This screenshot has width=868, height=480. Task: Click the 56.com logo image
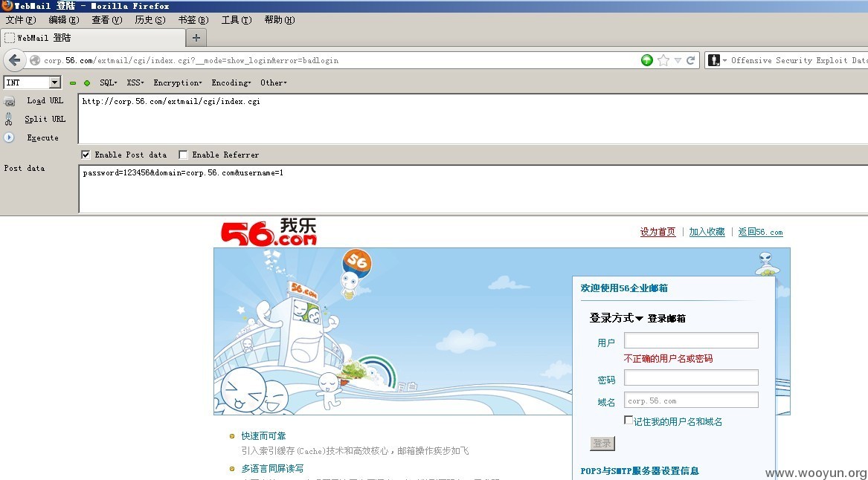coord(269,232)
